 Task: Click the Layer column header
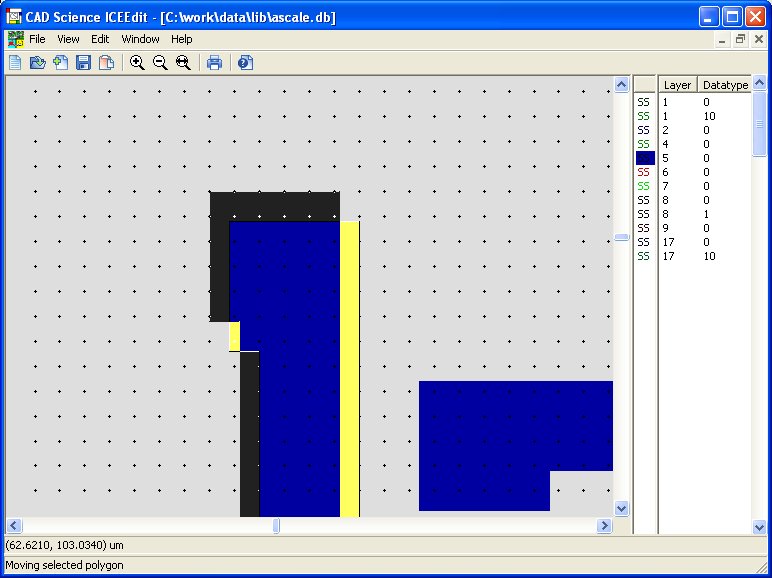point(677,85)
